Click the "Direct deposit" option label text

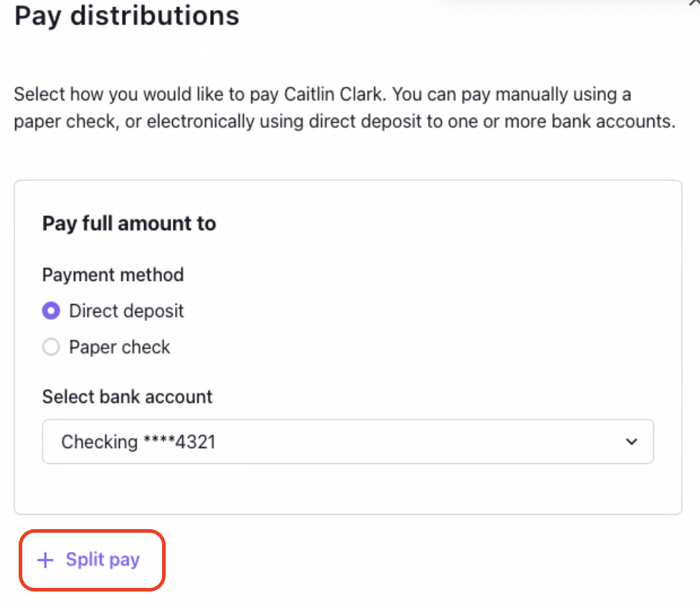[x=126, y=311]
